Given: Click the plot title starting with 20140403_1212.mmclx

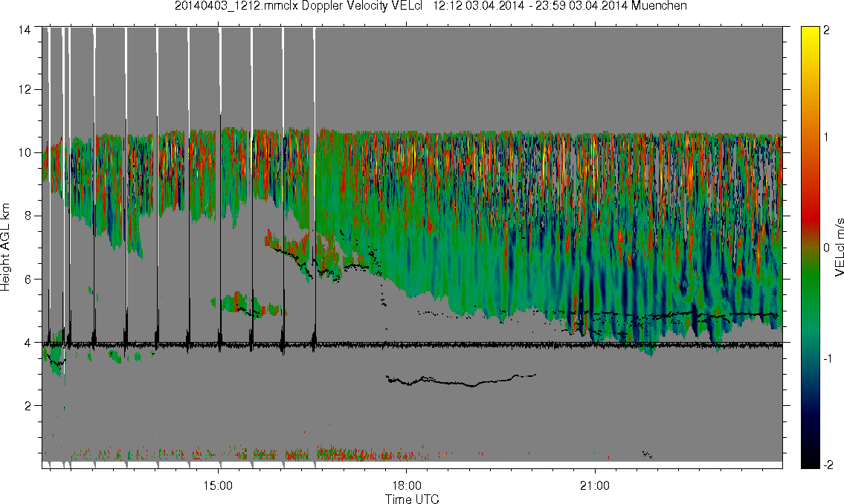Looking at the screenshot, I should (431, 7).
